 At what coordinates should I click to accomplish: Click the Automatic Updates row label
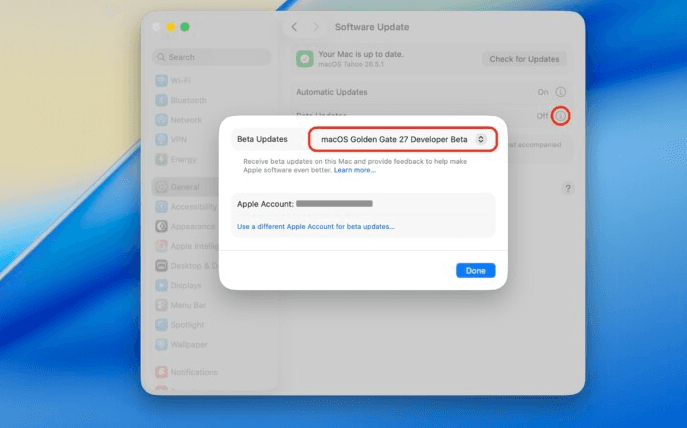point(332,92)
